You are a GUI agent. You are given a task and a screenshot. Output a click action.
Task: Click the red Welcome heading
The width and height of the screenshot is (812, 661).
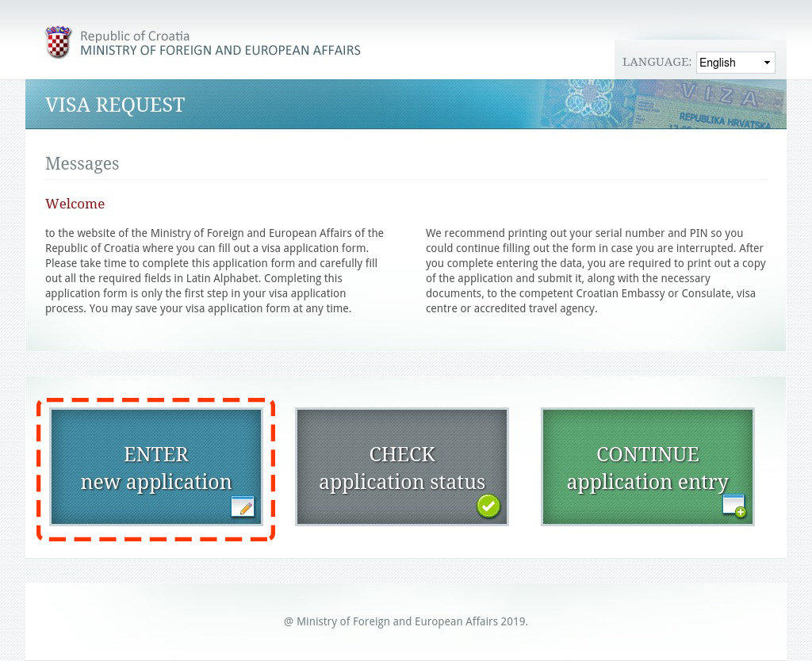point(75,204)
